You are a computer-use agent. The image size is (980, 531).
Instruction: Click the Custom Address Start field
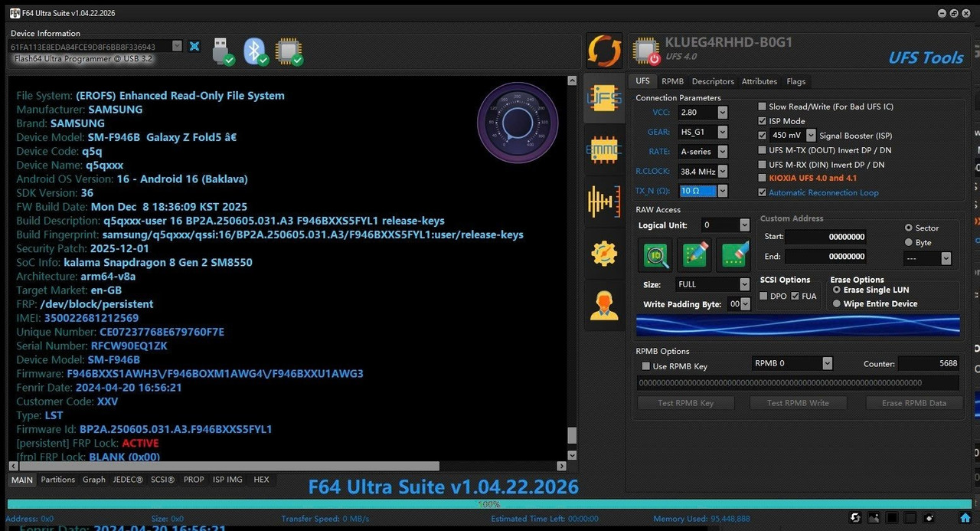tap(827, 237)
